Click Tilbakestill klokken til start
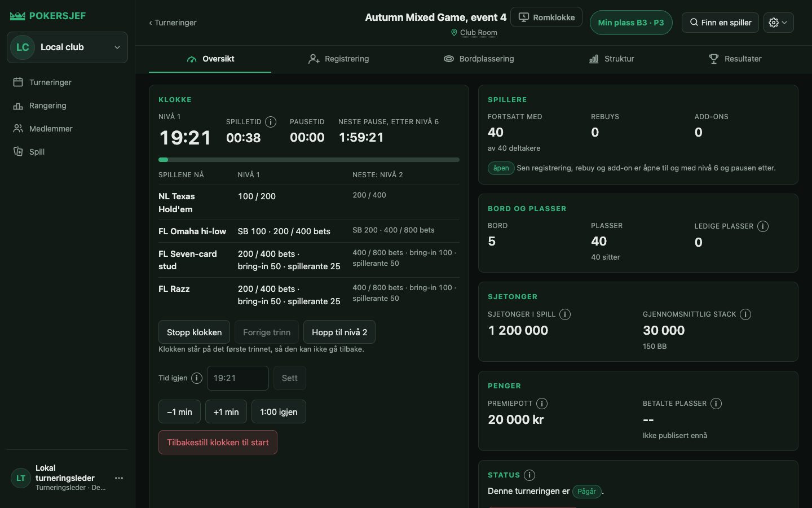 point(218,443)
